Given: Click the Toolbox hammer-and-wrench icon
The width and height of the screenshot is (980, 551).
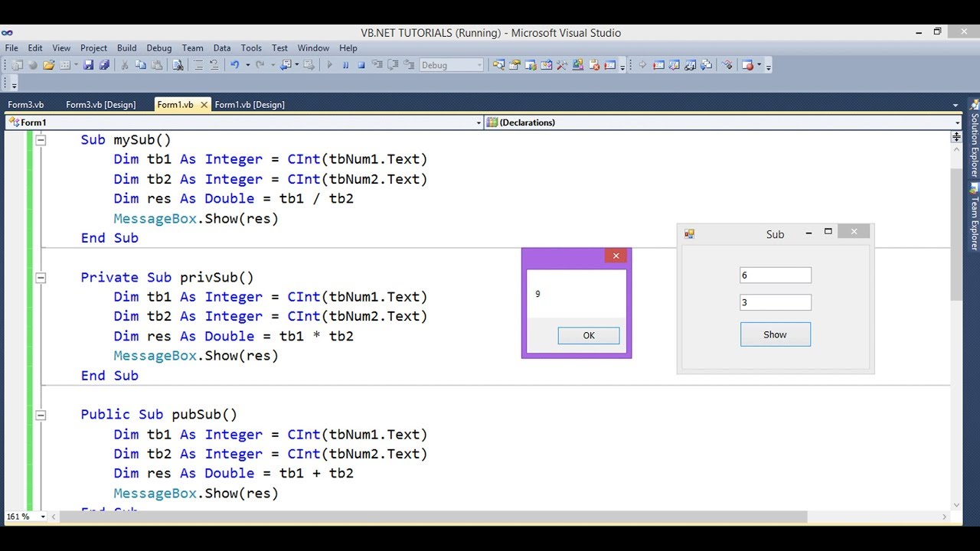Looking at the screenshot, I should 561,65.
